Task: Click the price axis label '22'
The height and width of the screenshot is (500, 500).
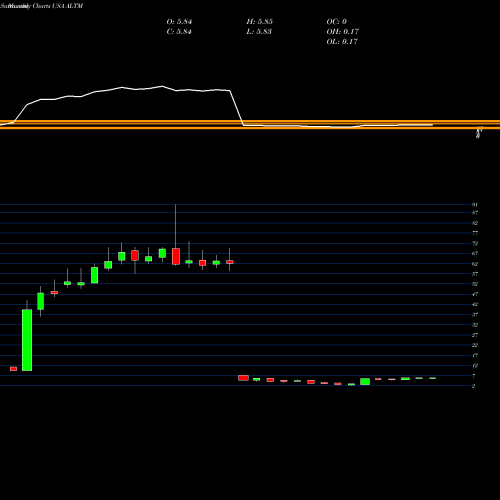Action: (x=475, y=345)
